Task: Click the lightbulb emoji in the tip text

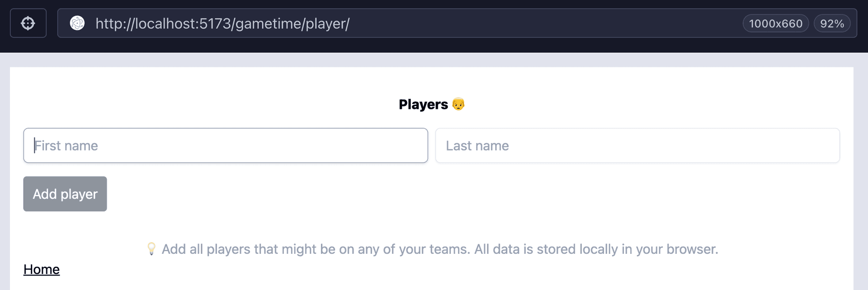Action: pos(151,248)
